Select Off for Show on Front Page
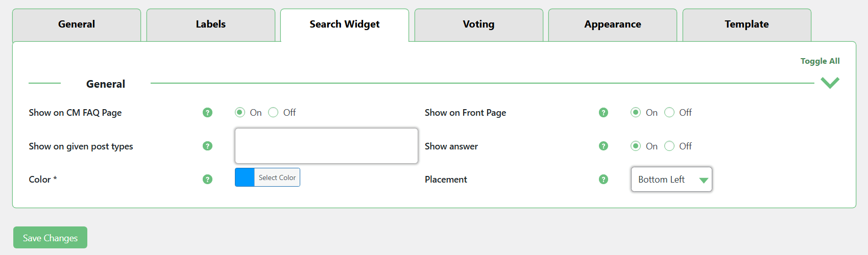Image resolution: width=868 pixels, height=255 pixels. tap(669, 113)
